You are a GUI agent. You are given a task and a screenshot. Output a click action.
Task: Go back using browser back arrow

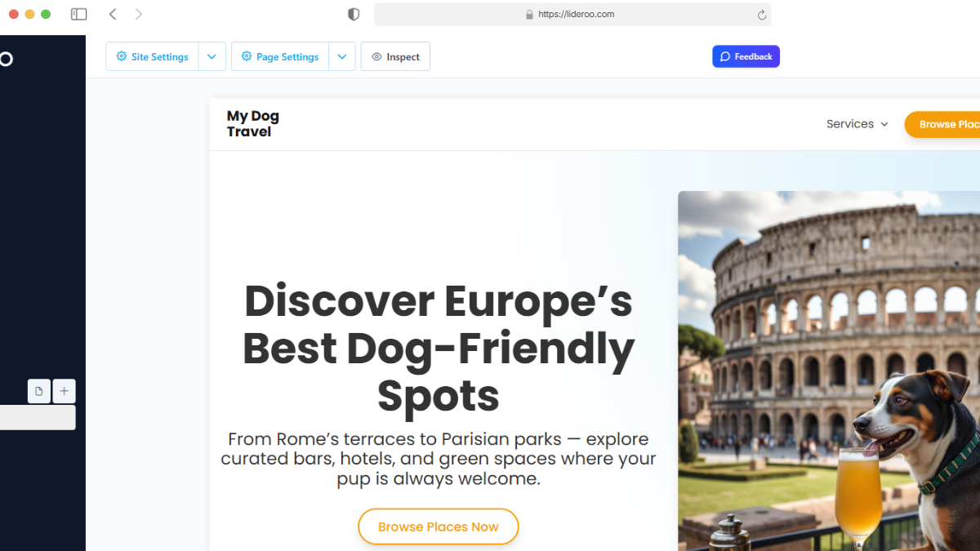pyautogui.click(x=113, y=14)
